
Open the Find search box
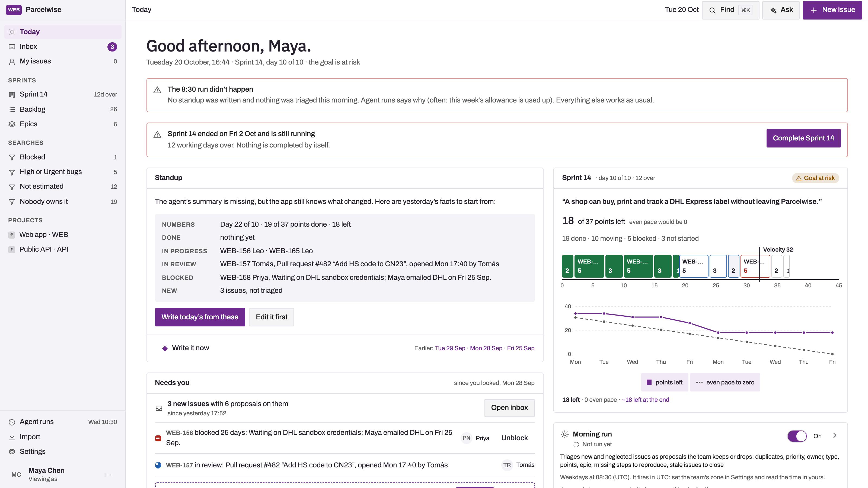[730, 10]
